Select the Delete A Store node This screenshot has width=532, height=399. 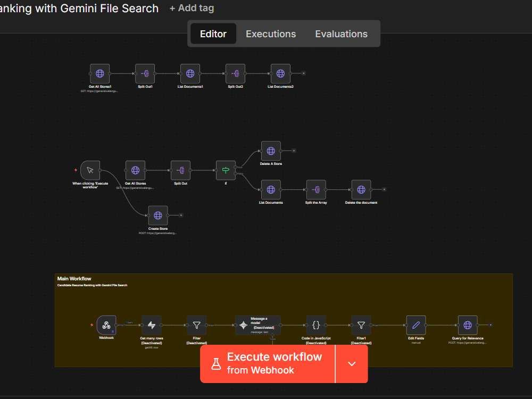pyautogui.click(x=271, y=151)
